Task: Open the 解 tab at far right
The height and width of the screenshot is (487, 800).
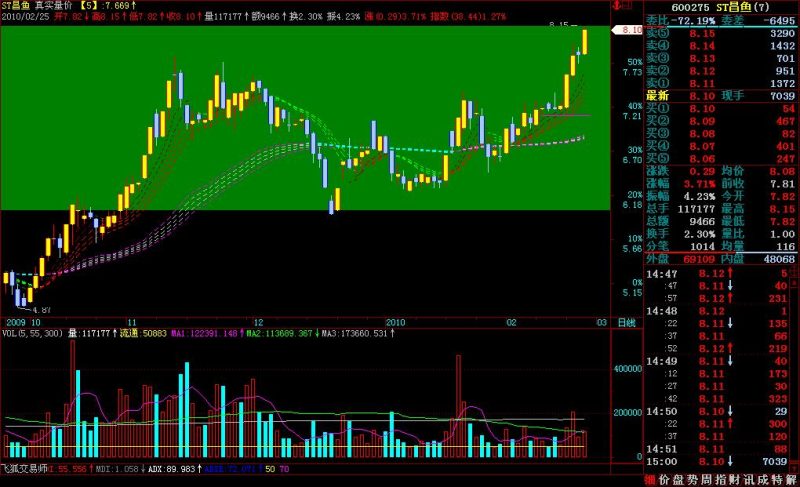Action: [790, 479]
